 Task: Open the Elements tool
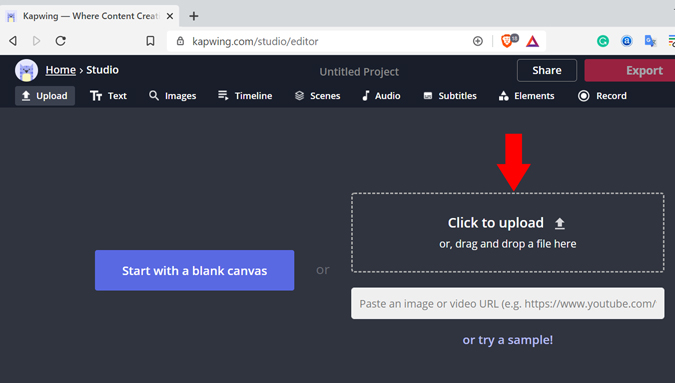pyautogui.click(x=526, y=96)
